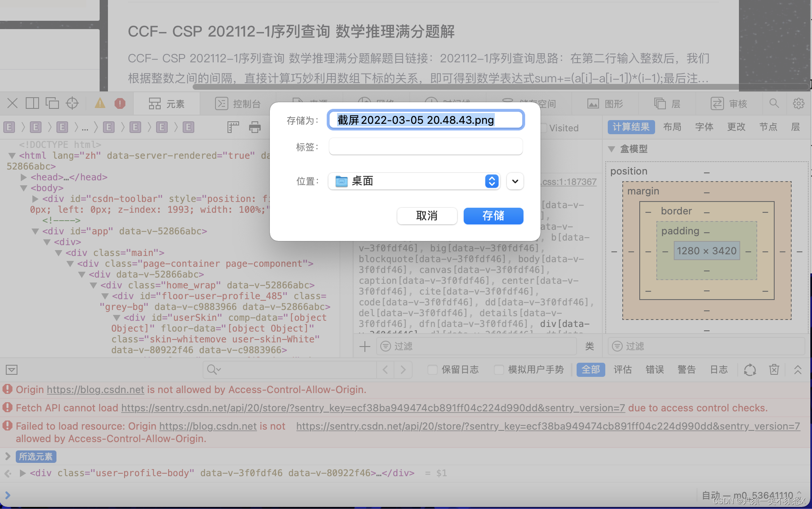
Task: Expand the save dialog with chevron button
Action: [515, 181]
